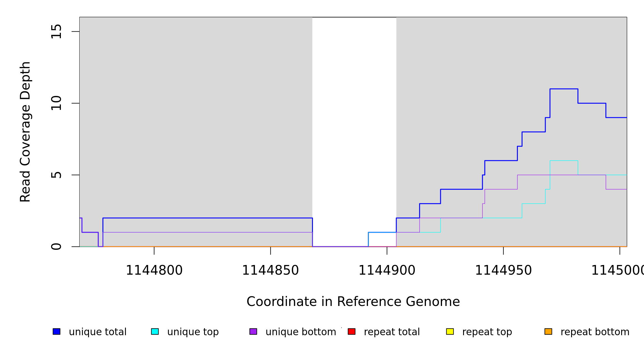Click the 1144900 x-axis tick label
The image size is (644, 351).
(387, 270)
